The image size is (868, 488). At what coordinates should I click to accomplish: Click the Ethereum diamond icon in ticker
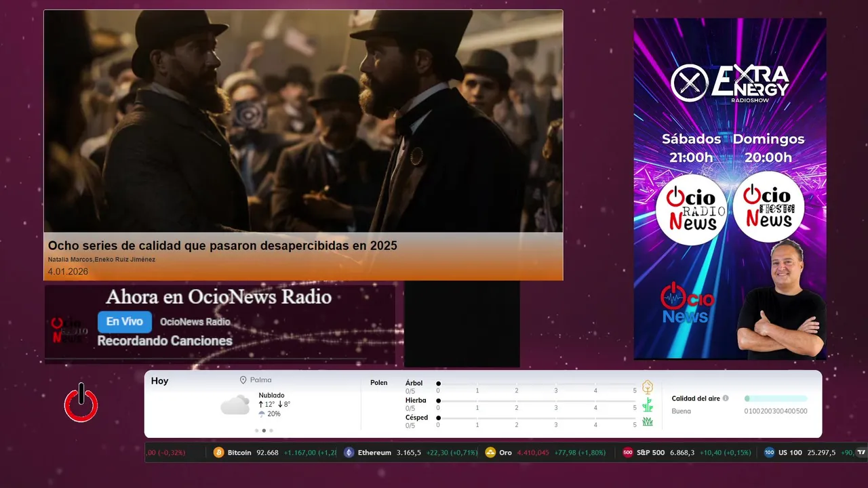tap(349, 453)
